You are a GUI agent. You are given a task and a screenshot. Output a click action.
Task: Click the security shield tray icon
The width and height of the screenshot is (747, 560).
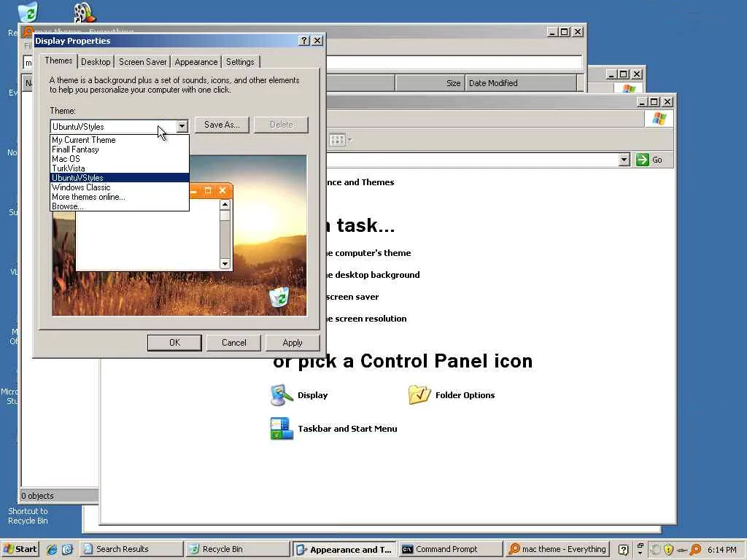[x=668, y=550]
